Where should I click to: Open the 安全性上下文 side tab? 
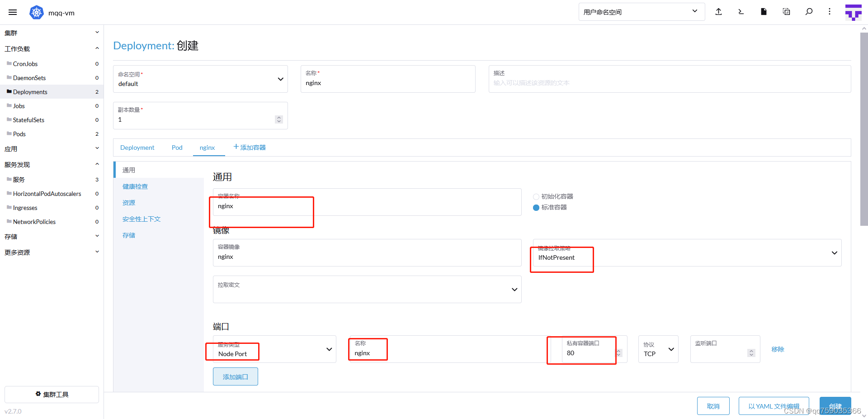(x=159, y=219)
